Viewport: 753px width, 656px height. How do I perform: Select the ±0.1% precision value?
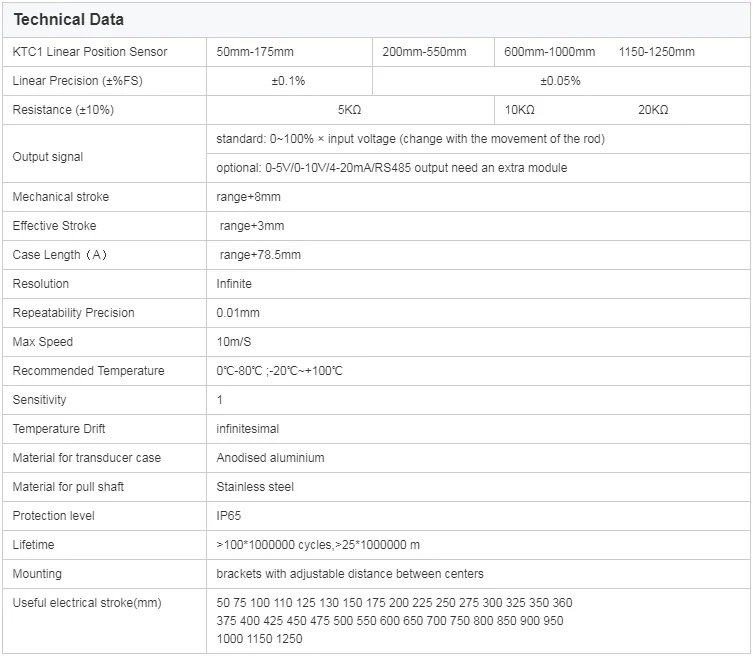pyautogui.click(x=288, y=81)
